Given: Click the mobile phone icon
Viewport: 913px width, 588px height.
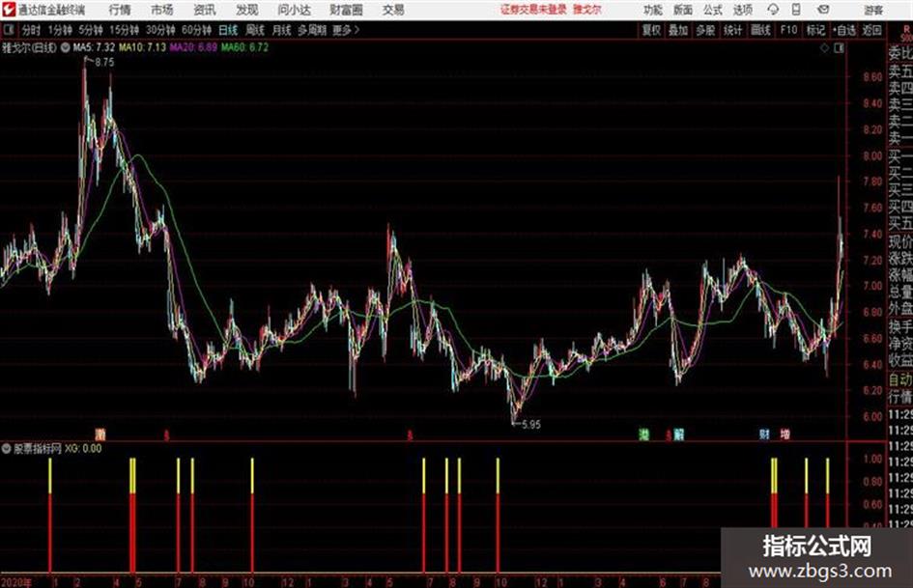Looking at the screenshot, I should tap(796, 10).
